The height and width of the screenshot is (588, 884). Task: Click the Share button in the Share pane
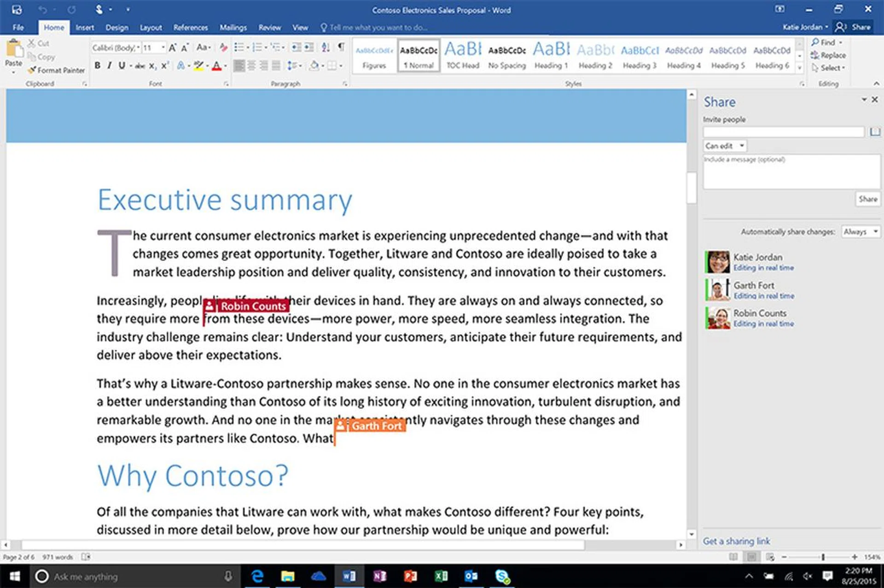tap(867, 199)
